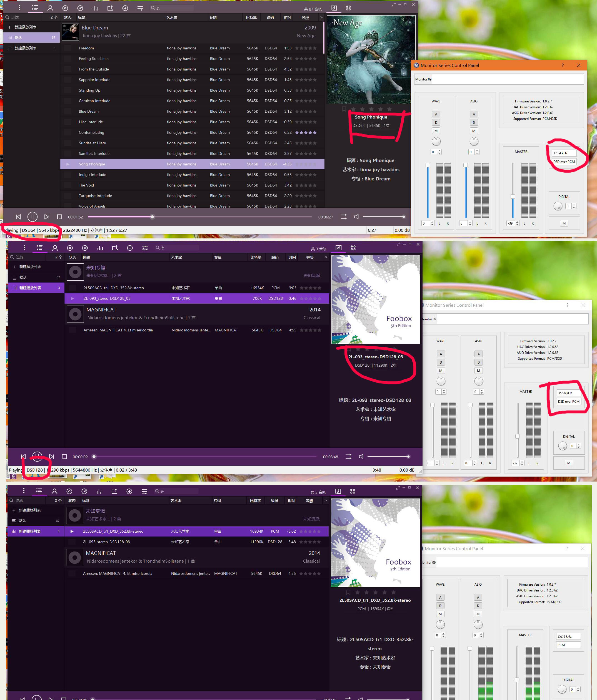Viewport: 597px width, 700px height.
Task: Expand columns with the > arrow in the top playlist header
Action: 321,17
